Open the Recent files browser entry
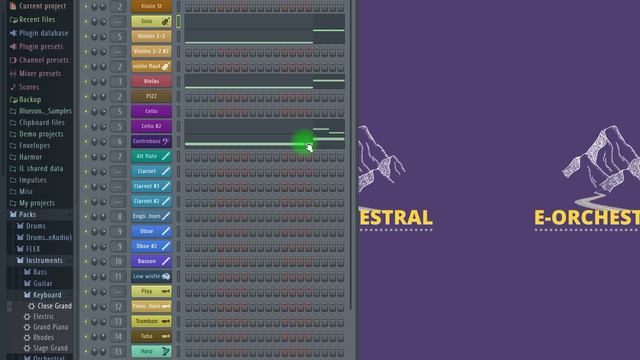 click(32, 20)
